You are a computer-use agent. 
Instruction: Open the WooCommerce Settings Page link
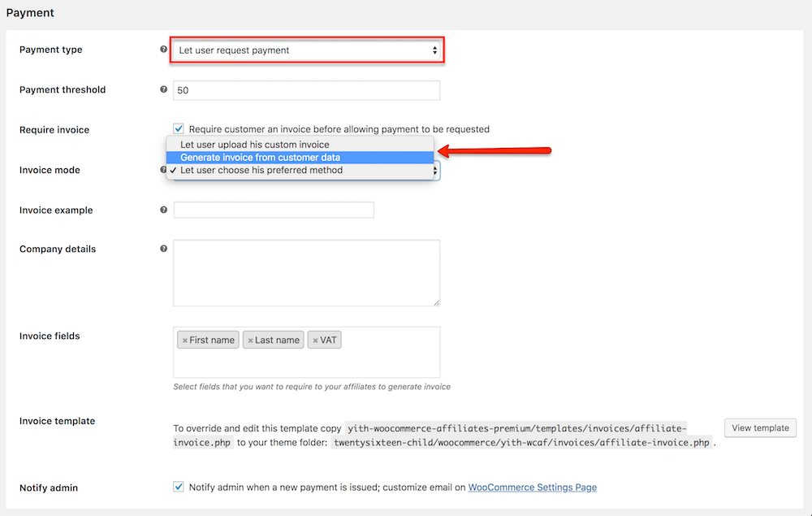532,487
